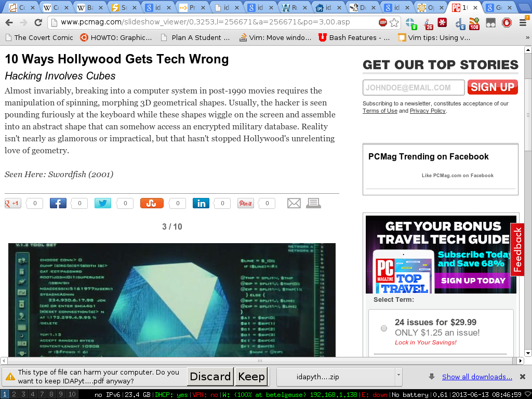Tweet the article with the Twitter icon

[x=102, y=203]
